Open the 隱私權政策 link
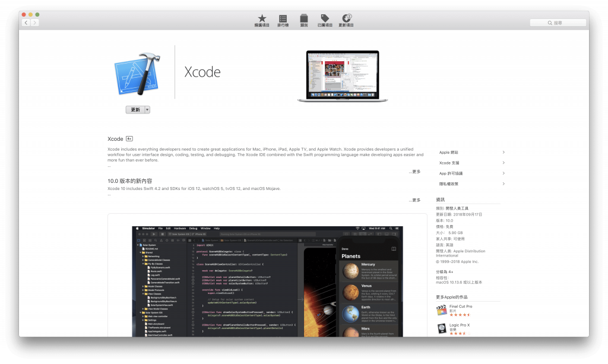The width and height of the screenshot is (608, 364). (449, 183)
